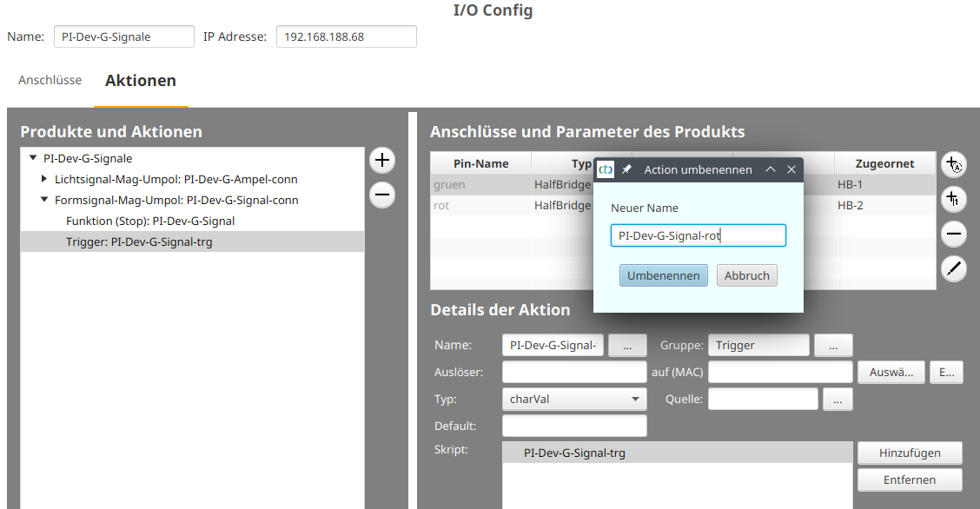Open the Typ dropdown showing charVal
This screenshot has height=509, width=980.
pyautogui.click(x=574, y=399)
